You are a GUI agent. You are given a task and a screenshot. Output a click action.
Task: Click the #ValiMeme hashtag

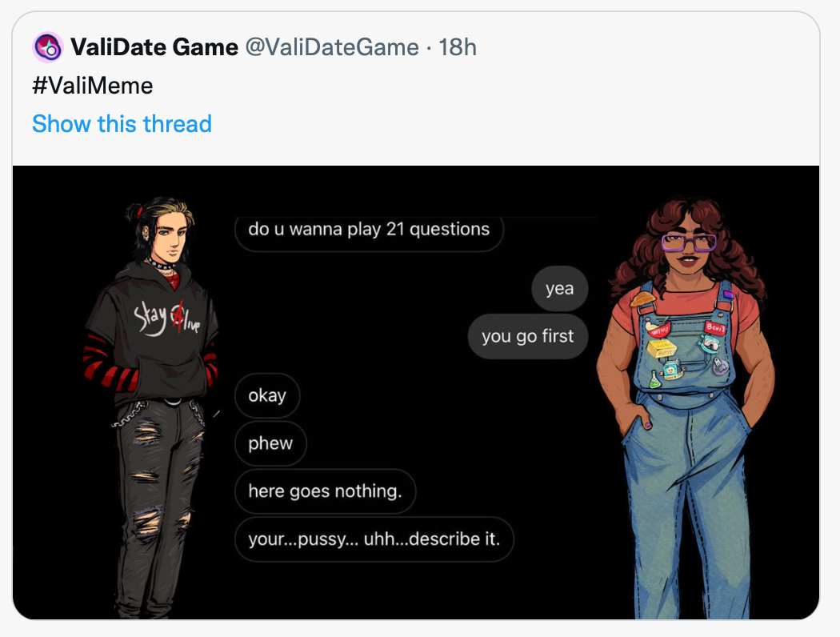point(93,86)
